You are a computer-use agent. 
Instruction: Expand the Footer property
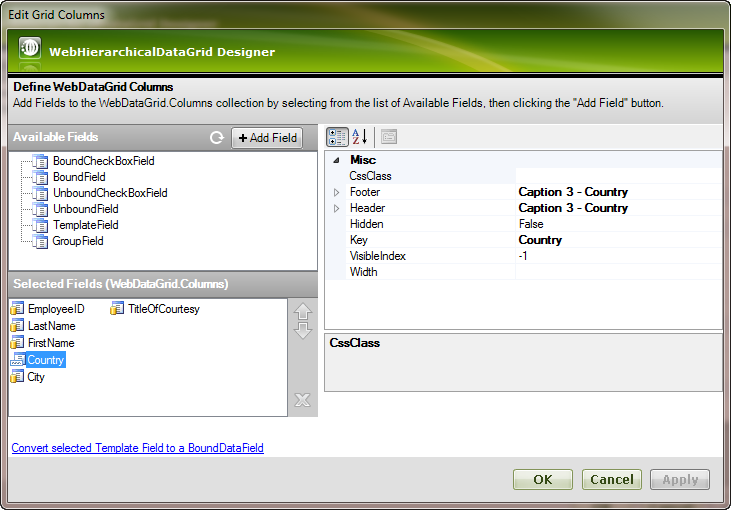coord(336,192)
